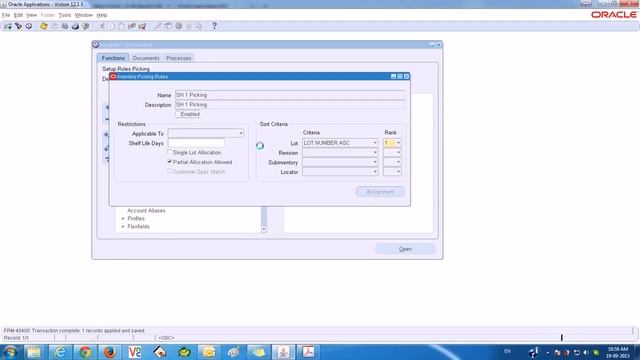Click the Print toolbar icon

(75, 26)
